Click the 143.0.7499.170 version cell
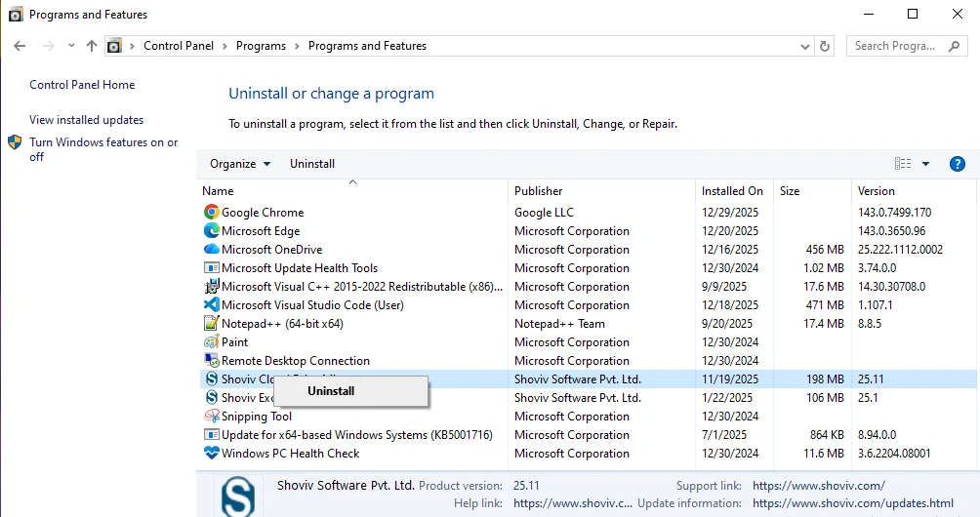Viewport: 980px width, 517px height. coord(894,213)
